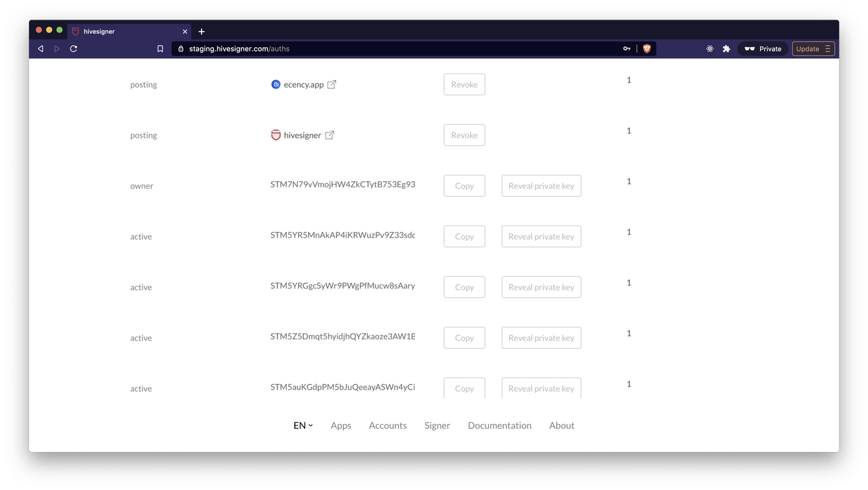Click hivesigner shield logo in posting row
This screenshot has height=490, width=868.
click(x=275, y=135)
